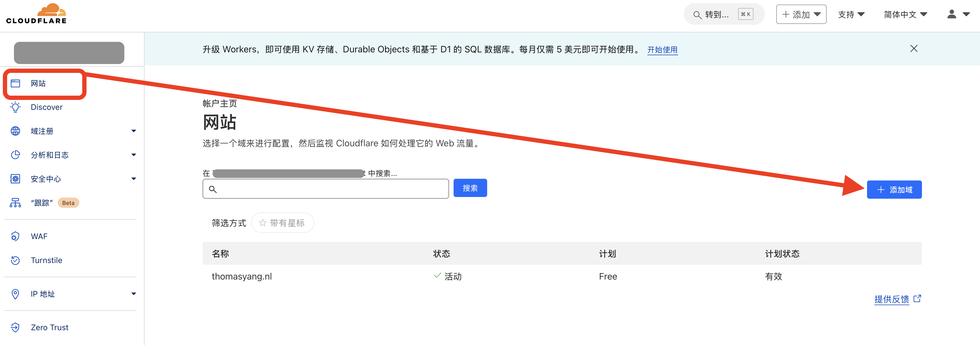Image resolution: width=980 pixels, height=345 pixels.
Task: Toggle the 带有星标 filter
Action: tap(283, 223)
